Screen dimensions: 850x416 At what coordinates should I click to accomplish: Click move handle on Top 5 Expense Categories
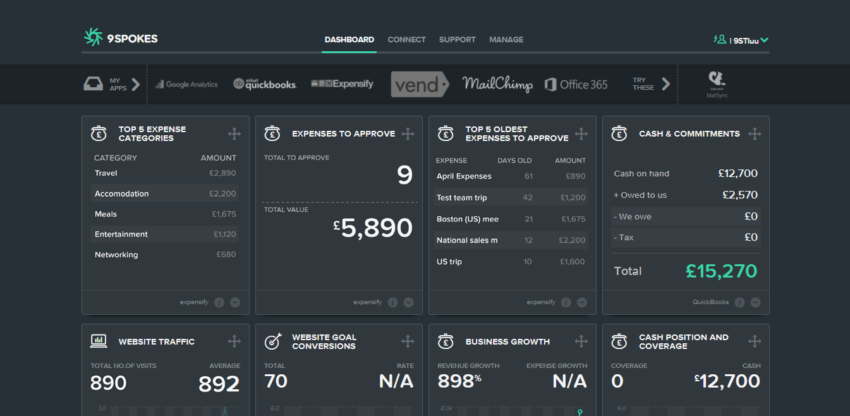[x=234, y=134]
